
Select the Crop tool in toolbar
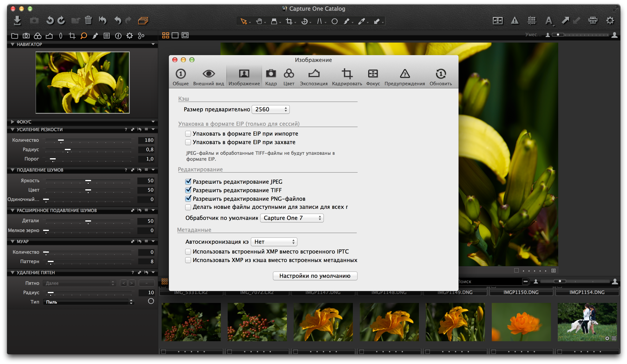click(289, 21)
